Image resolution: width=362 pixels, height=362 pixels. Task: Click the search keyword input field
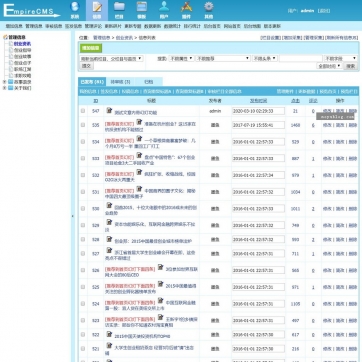pyautogui.click(x=301, y=58)
